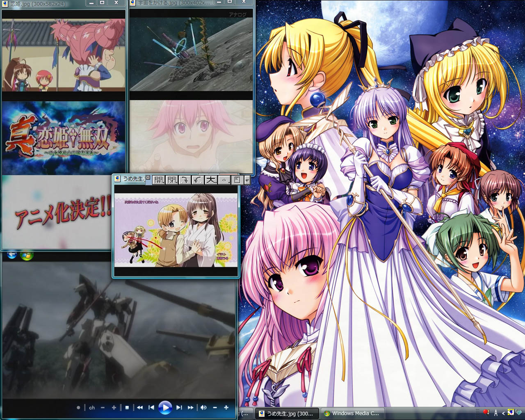Click the 開 (open) toolbar button

coord(159,180)
